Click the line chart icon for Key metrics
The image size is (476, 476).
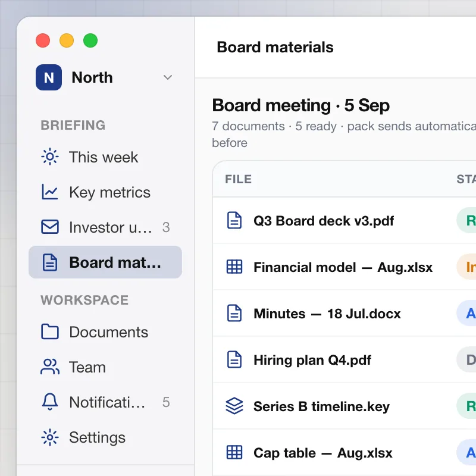(x=50, y=192)
